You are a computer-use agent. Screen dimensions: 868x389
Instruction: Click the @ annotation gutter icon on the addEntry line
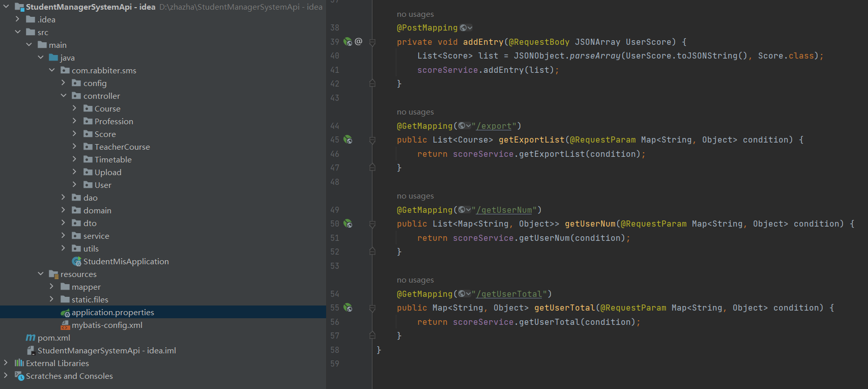[359, 42]
